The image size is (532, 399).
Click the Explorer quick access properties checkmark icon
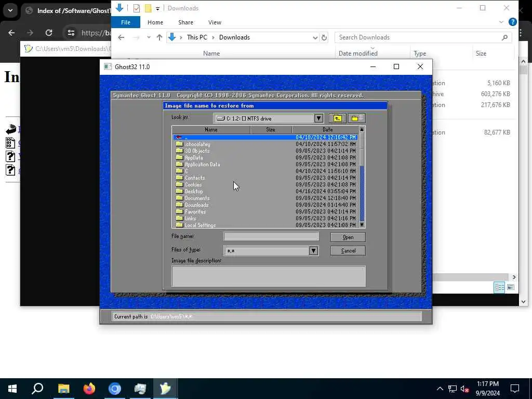(x=137, y=8)
